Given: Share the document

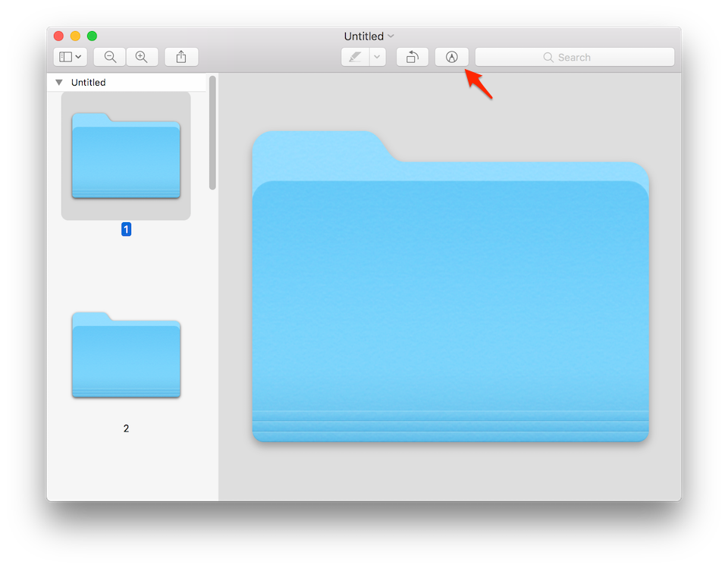Looking at the screenshot, I should [180, 57].
